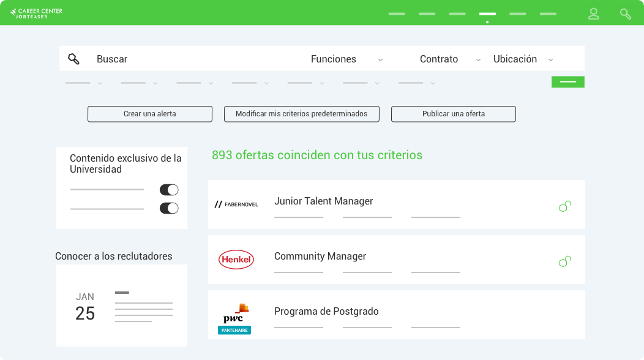Open the fifth secondary filter dropdown
The image size is (644, 360).
[x=305, y=83]
